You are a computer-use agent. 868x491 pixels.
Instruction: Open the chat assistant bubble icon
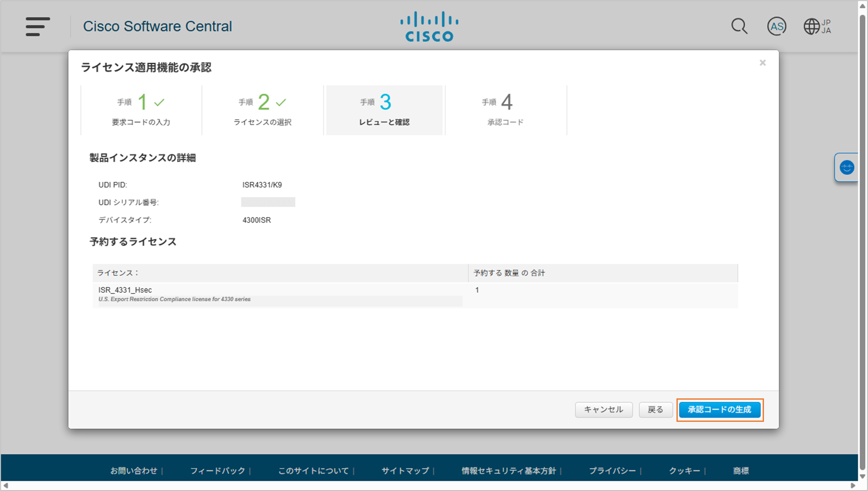point(847,167)
